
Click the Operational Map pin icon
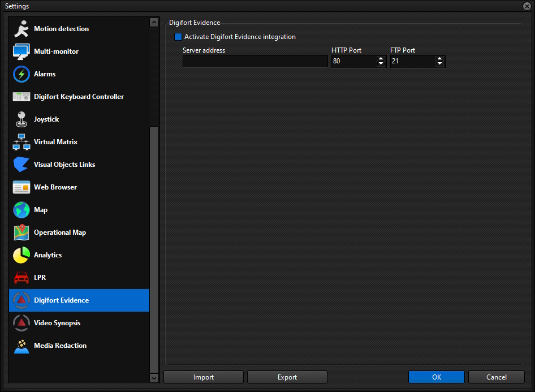click(x=21, y=232)
